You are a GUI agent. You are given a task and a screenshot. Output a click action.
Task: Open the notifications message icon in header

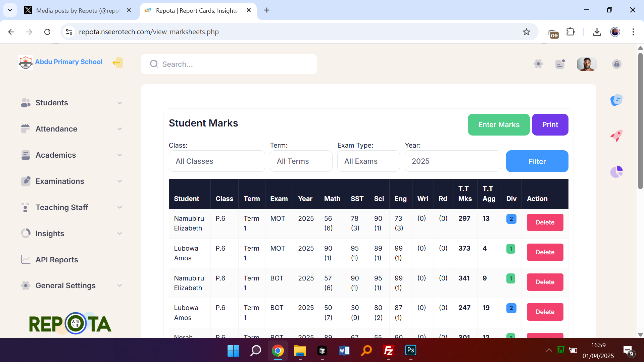[560, 64]
